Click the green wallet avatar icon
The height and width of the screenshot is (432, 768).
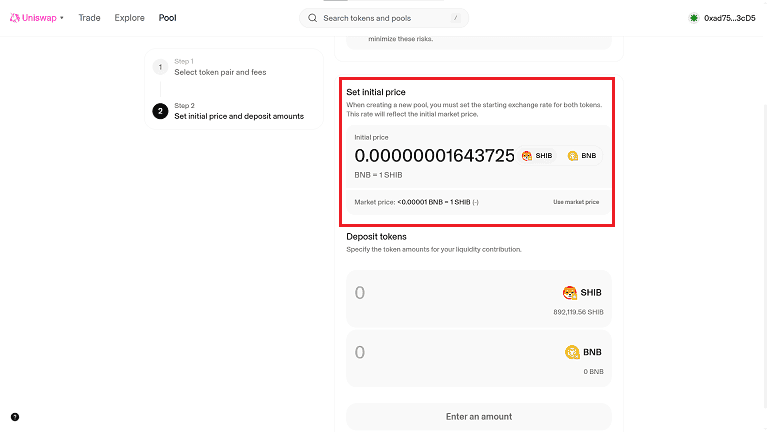[x=694, y=18]
